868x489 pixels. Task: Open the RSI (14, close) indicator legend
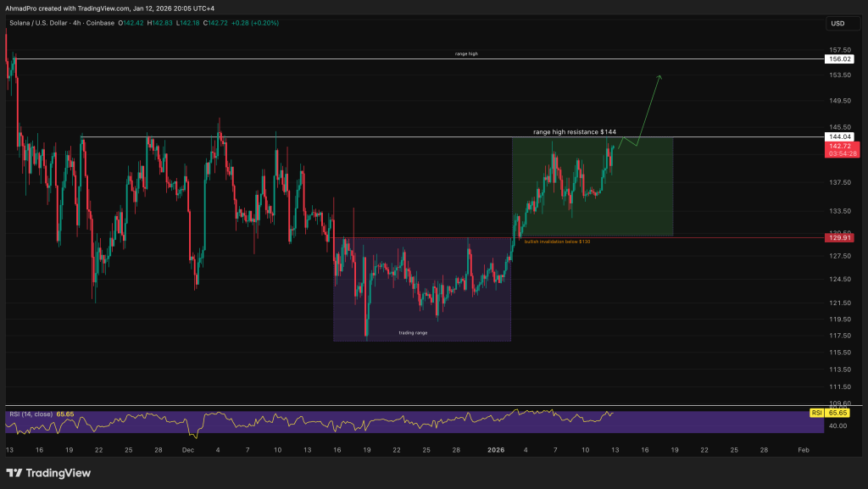pos(30,414)
